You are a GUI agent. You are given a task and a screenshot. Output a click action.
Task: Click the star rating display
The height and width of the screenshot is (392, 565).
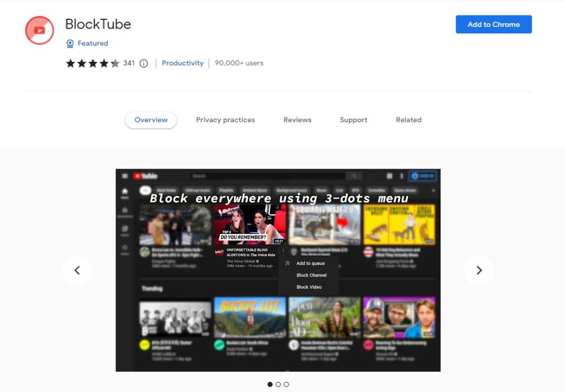click(x=93, y=63)
